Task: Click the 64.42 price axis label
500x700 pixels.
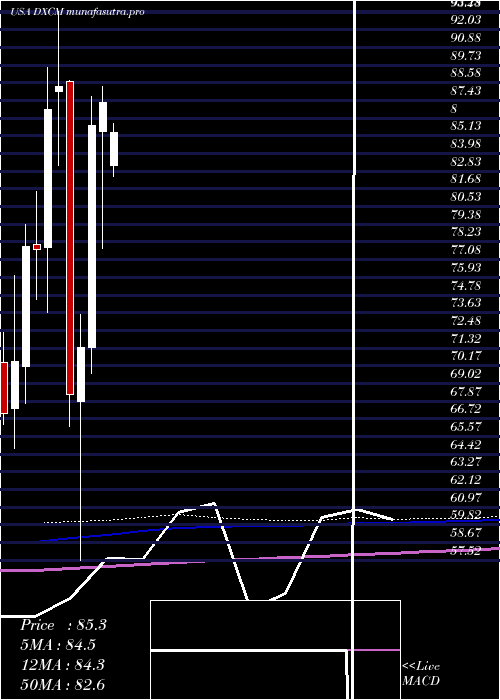Action: point(466,445)
